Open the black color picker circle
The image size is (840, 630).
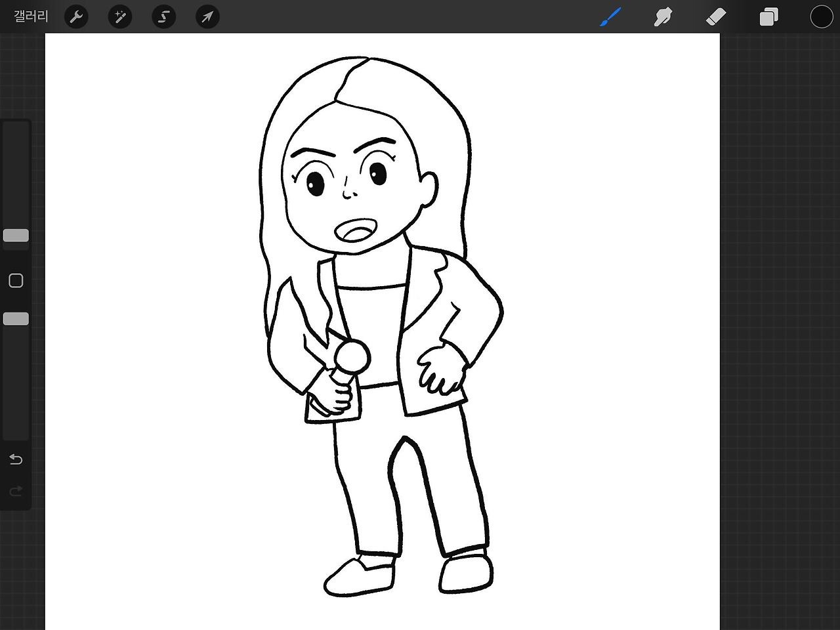pyautogui.click(x=822, y=17)
